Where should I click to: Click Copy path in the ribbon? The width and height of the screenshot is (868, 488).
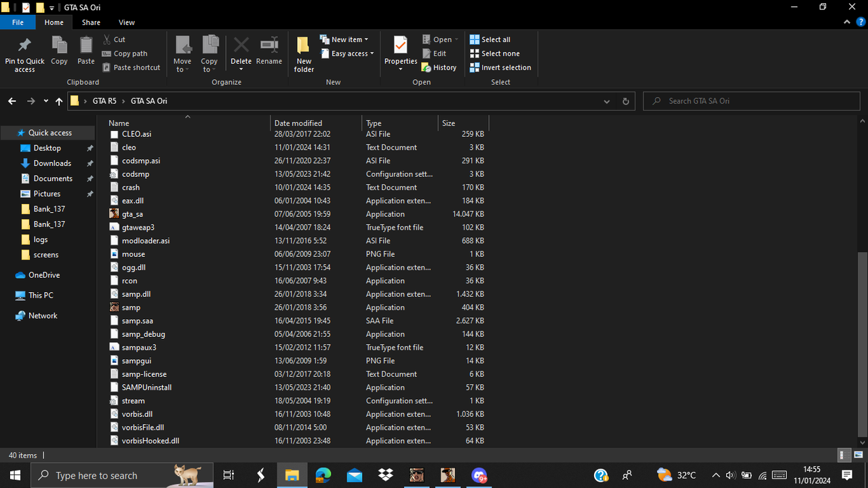(125, 54)
